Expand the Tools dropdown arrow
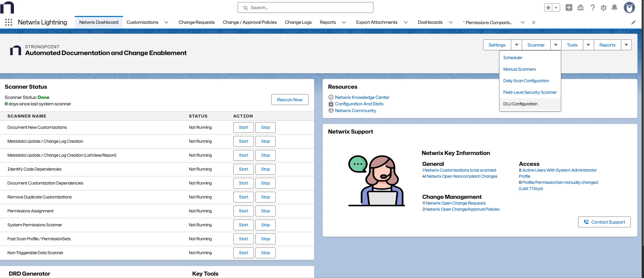The width and height of the screenshot is (644, 278). (588, 45)
